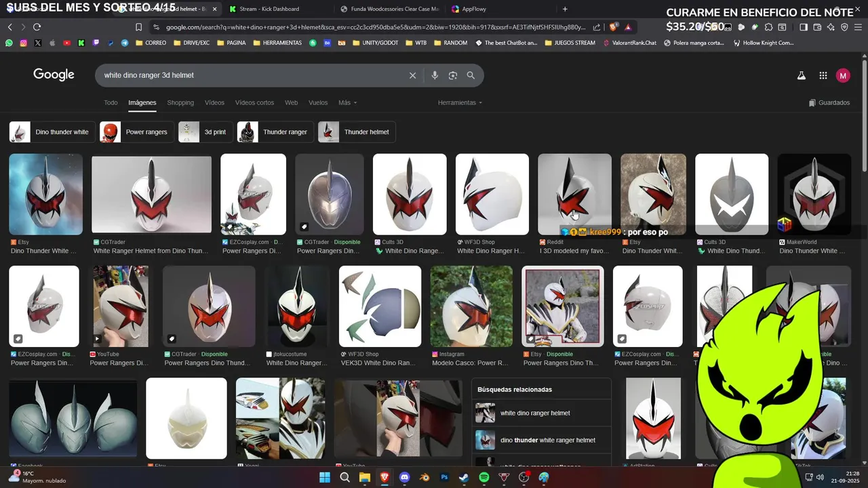868x488 pixels.
Task: Open Twitch bookmark icon
Action: click(96, 43)
